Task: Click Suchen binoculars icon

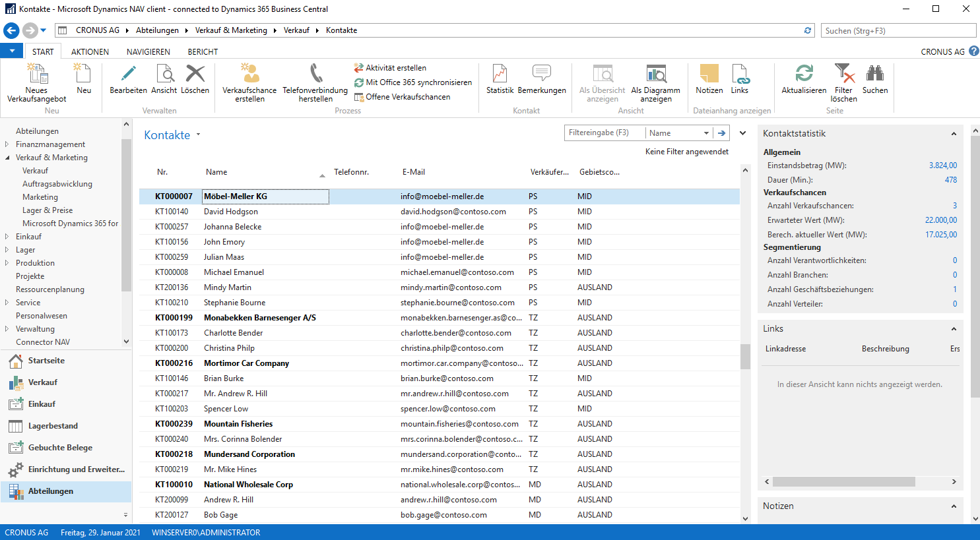Action: pos(875,73)
